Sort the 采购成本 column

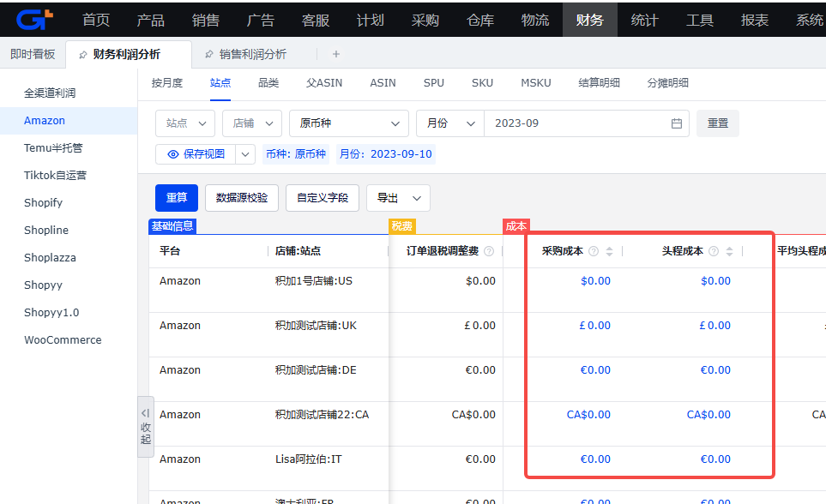click(609, 251)
